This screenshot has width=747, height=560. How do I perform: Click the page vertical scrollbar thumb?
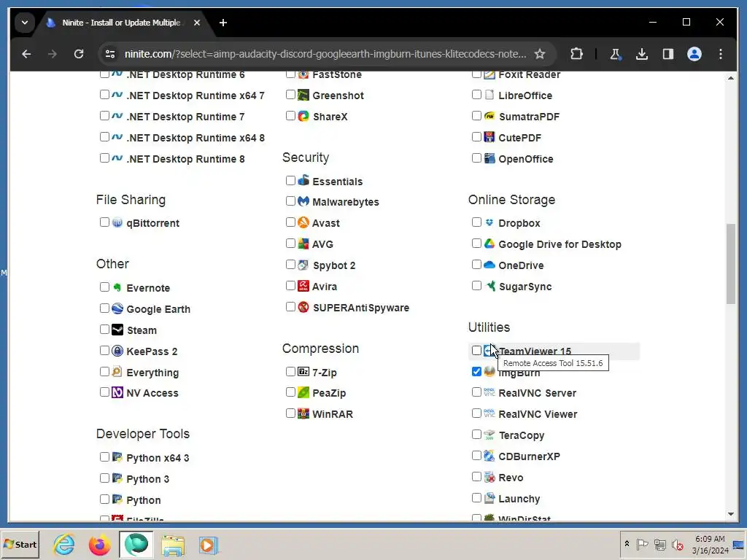pos(731,263)
